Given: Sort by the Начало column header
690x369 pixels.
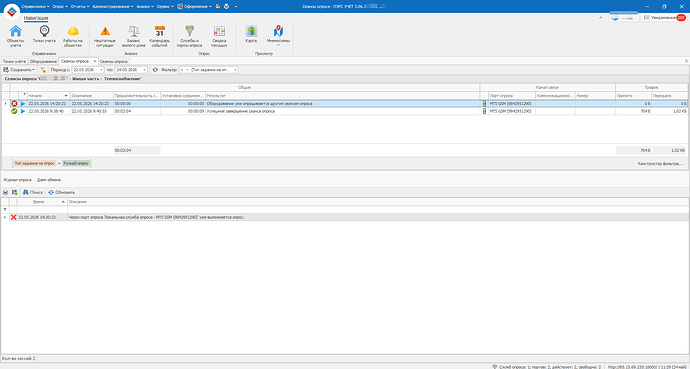Looking at the screenshot, I should click(x=48, y=95).
